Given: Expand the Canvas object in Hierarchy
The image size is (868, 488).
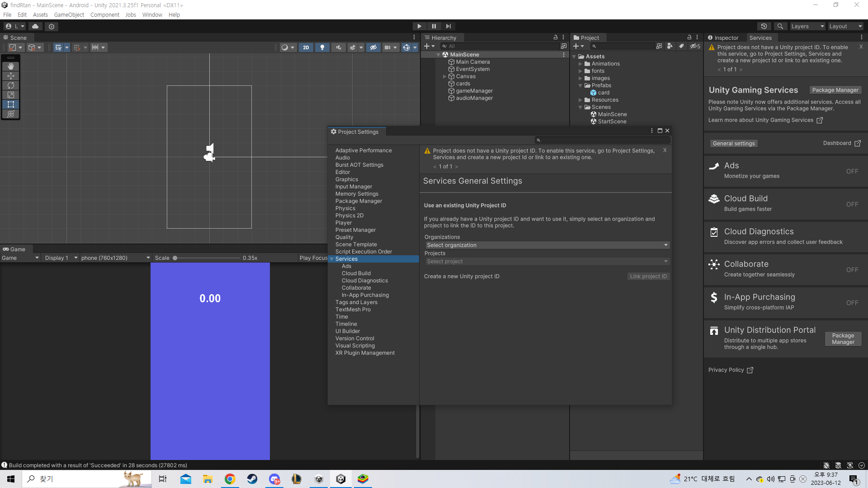Looking at the screenshot, I should coord(445,76).
